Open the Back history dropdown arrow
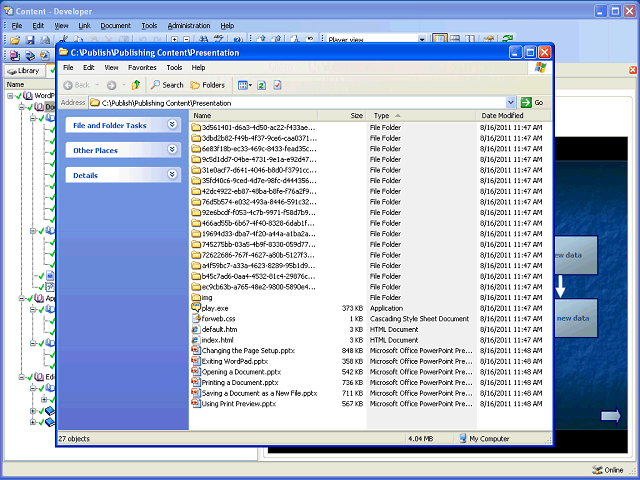Image resolution: width=640 pixels, height=480 pixels. tap(97, 85)
